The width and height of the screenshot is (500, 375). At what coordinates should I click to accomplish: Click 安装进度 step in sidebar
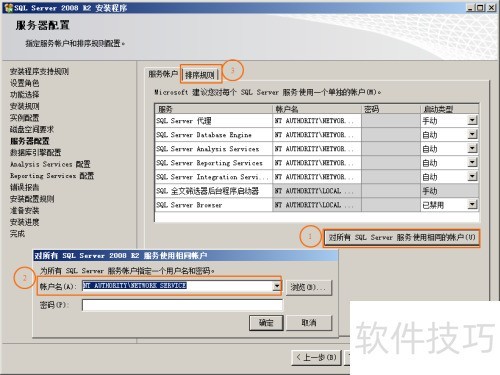coord(24,222)
